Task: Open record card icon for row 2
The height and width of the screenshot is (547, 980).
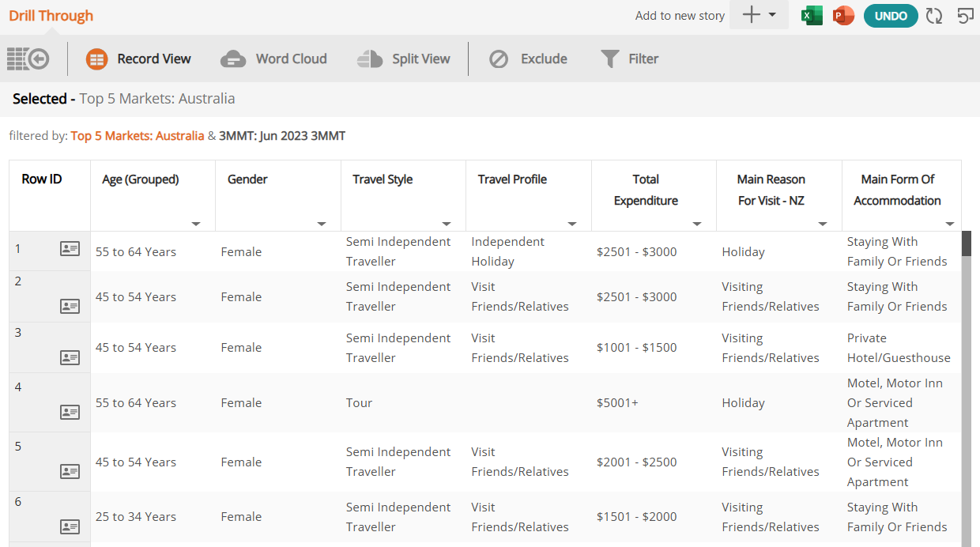Action: point(70,306)
